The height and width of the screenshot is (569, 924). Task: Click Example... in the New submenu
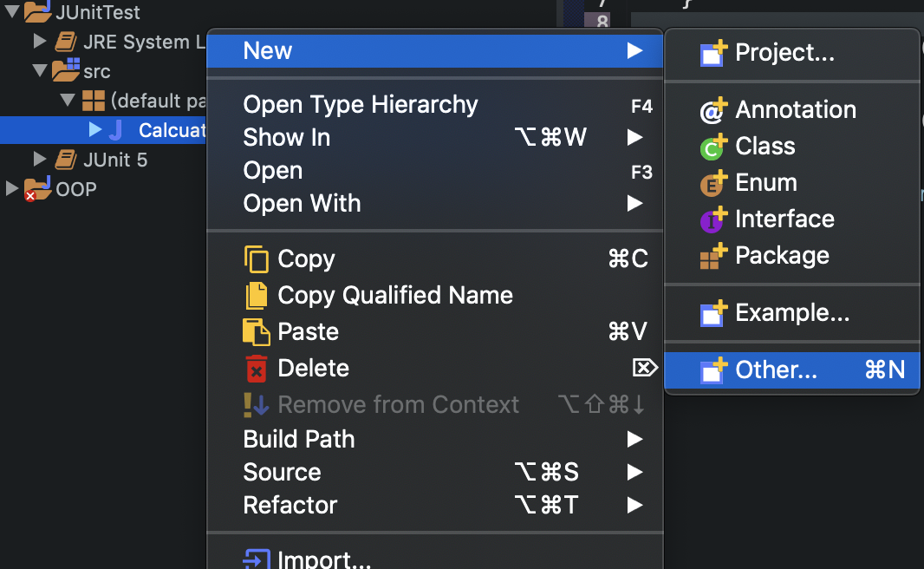coord(792,313)
